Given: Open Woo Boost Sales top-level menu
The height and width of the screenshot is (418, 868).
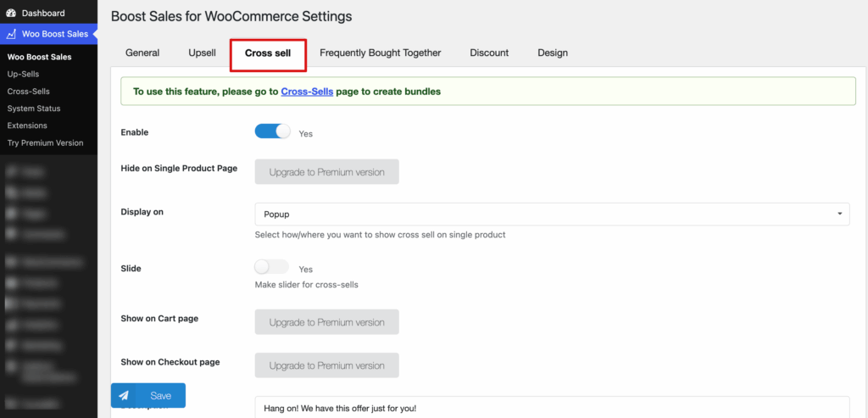Looking at the screenshot, I should [x=48, y=34].
